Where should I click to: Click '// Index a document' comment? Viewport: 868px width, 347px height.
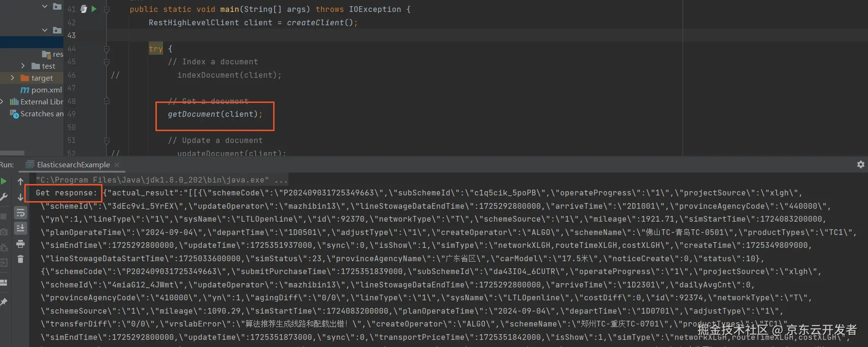pos(213,62)
